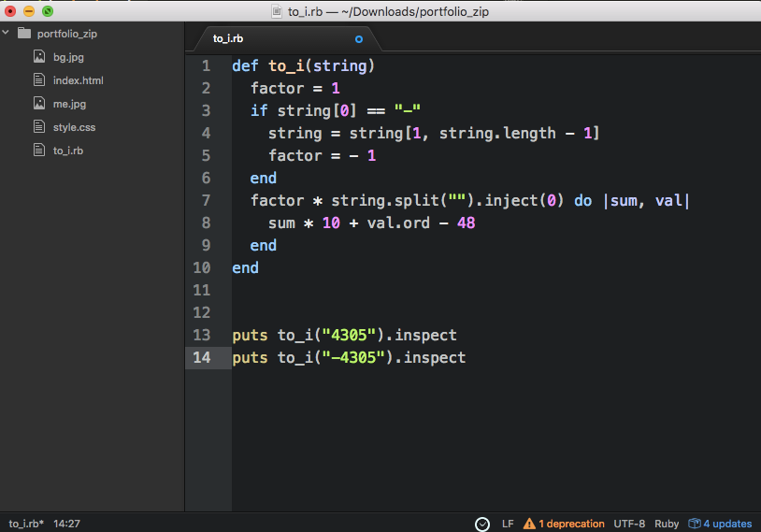Place cursor on 'factor = 1' line
Screen dimensions: 761x532
coord(295,88)
